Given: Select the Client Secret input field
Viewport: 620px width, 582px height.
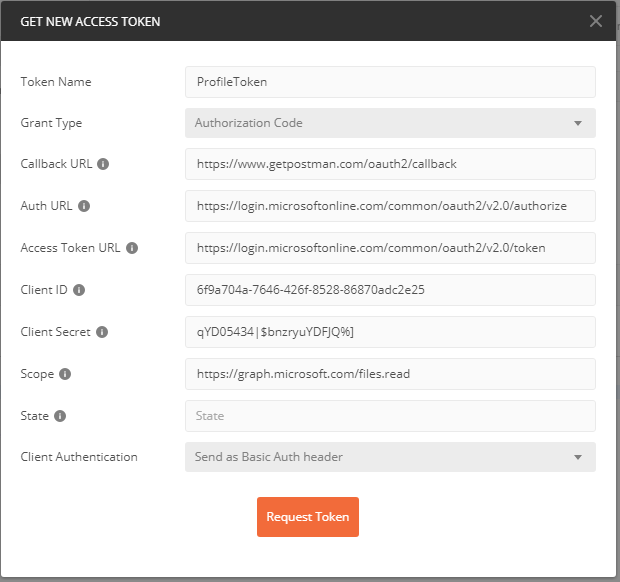Looking at the screenshot, I should (x=390, y=332).
